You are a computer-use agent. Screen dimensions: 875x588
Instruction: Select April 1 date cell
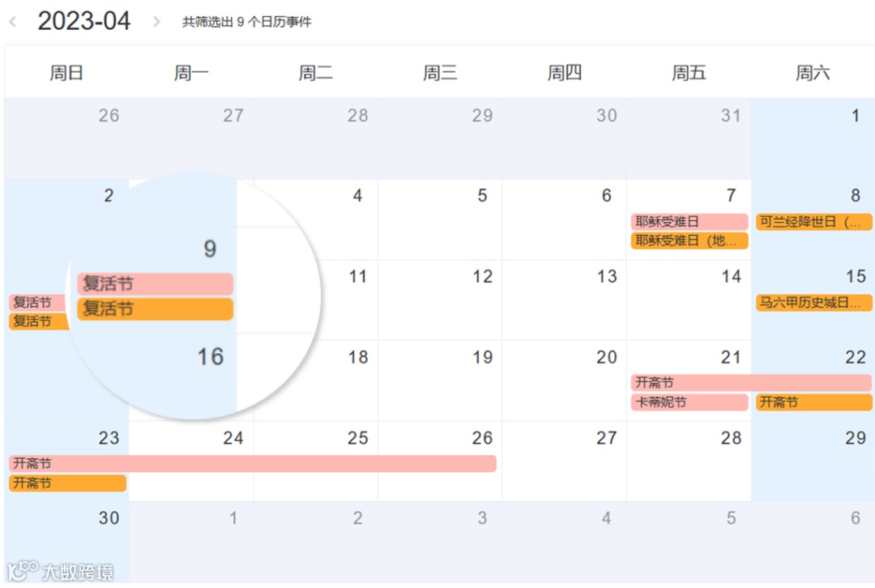[x=813, y=138]
